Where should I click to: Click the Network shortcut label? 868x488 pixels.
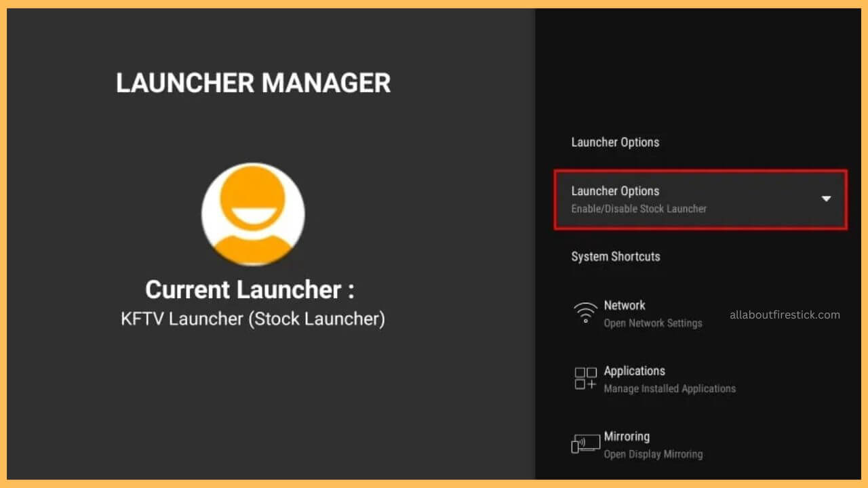624,305
